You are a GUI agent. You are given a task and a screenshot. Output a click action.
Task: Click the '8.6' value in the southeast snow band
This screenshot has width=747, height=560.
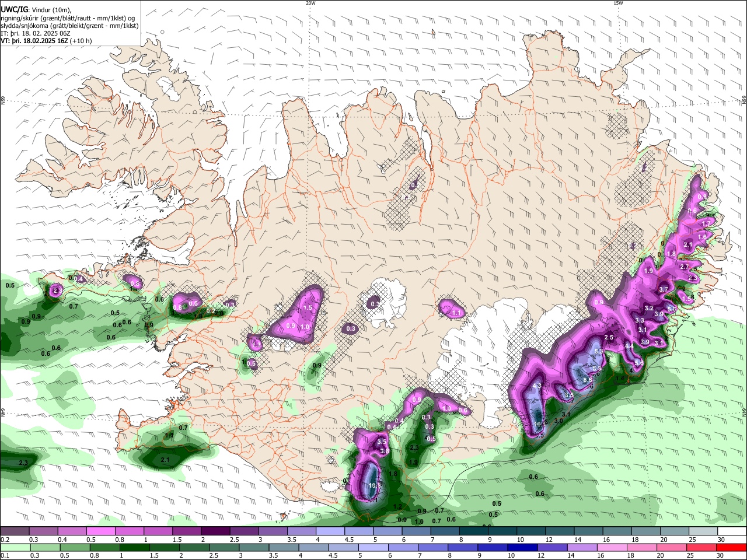(x=588, y=380)
